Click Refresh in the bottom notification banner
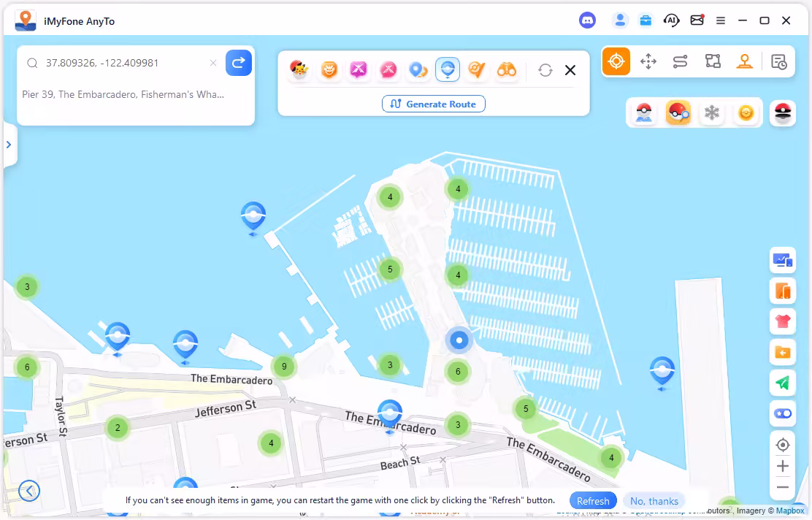Screen dimensions: 812x520 (x=593, y=500)
